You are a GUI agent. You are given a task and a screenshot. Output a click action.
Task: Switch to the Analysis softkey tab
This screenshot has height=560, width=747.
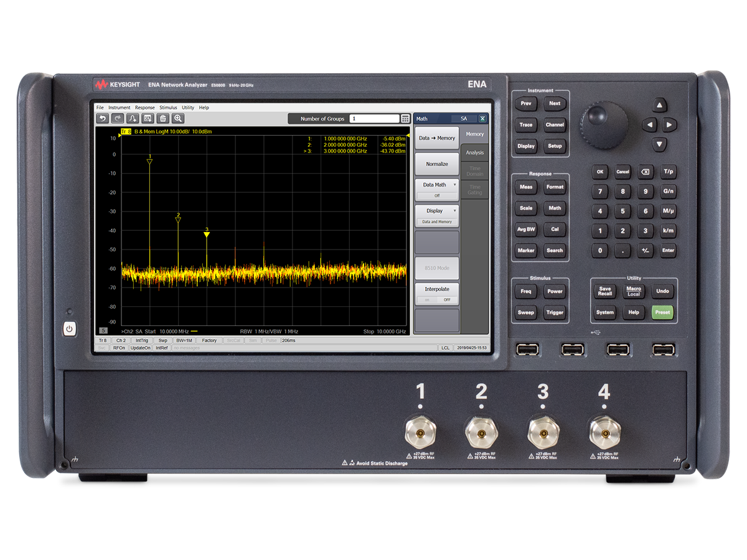[475, 153]
